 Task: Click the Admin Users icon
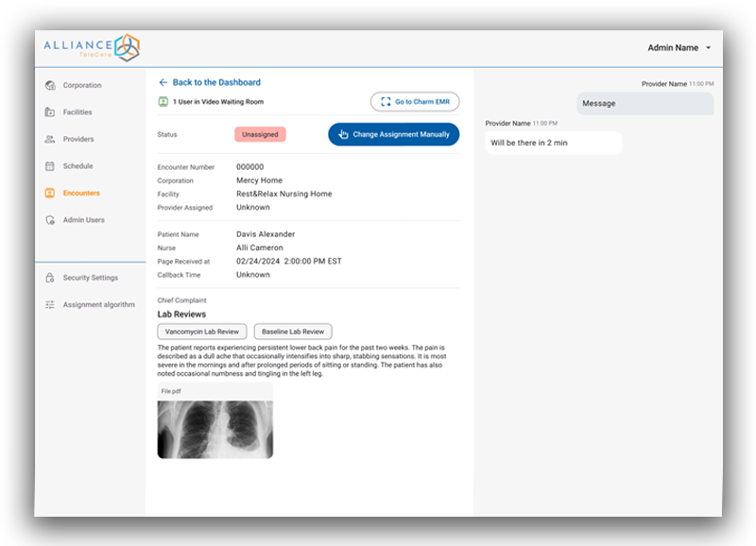49,220
